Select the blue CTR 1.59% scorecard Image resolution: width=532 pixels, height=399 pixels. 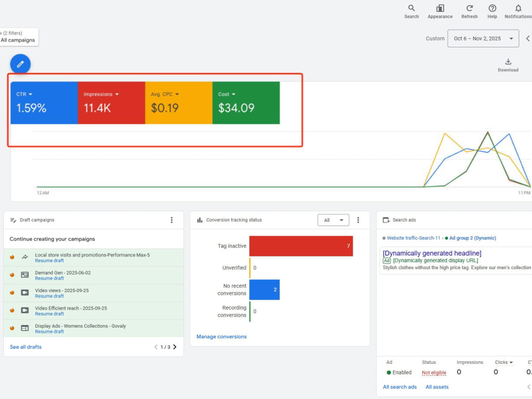(44, 103)
